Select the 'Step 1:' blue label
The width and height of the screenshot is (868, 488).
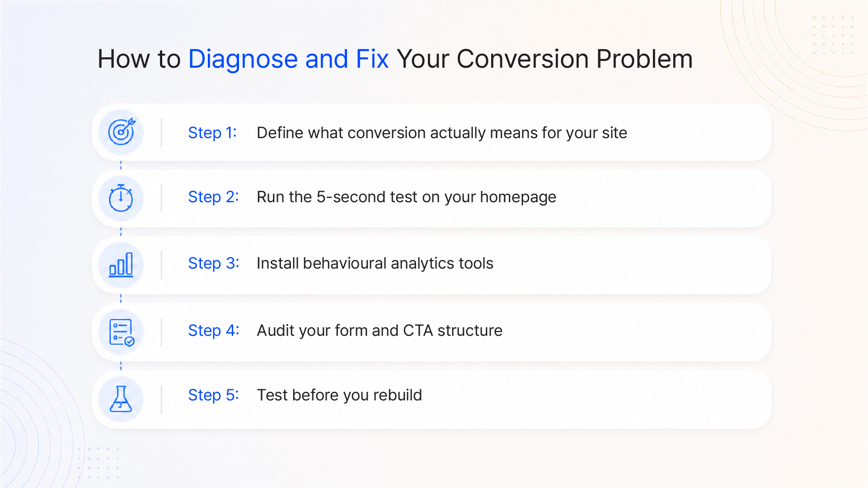[x=212, y=133]
